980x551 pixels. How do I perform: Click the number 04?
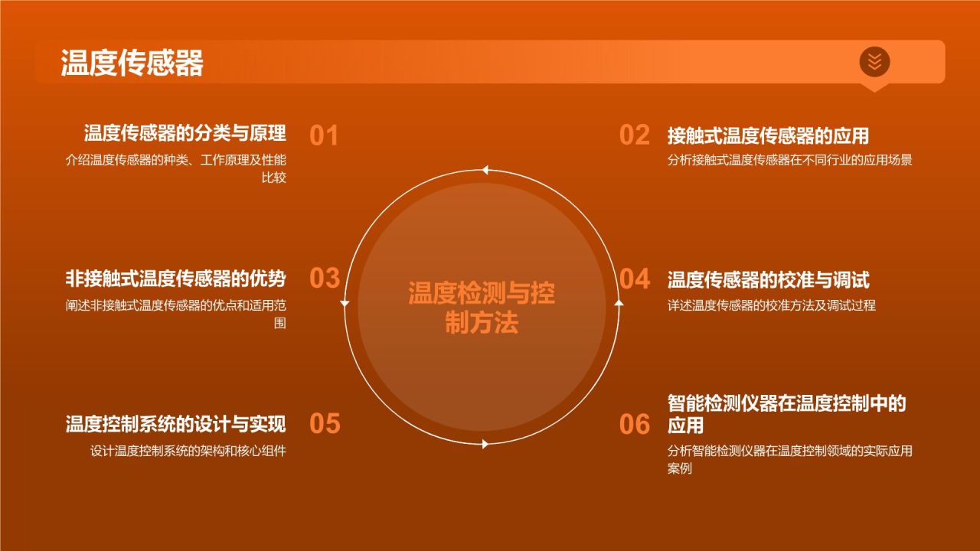coord(634,279)
